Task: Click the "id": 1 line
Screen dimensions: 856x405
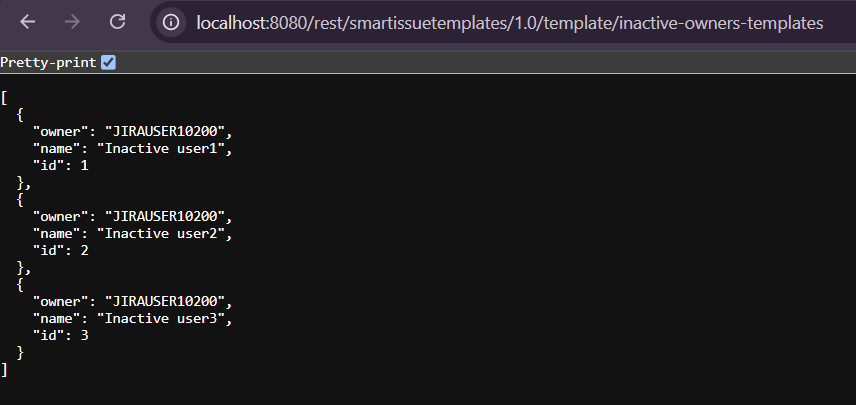Action: pyautogui.click(x=61, y=166)
